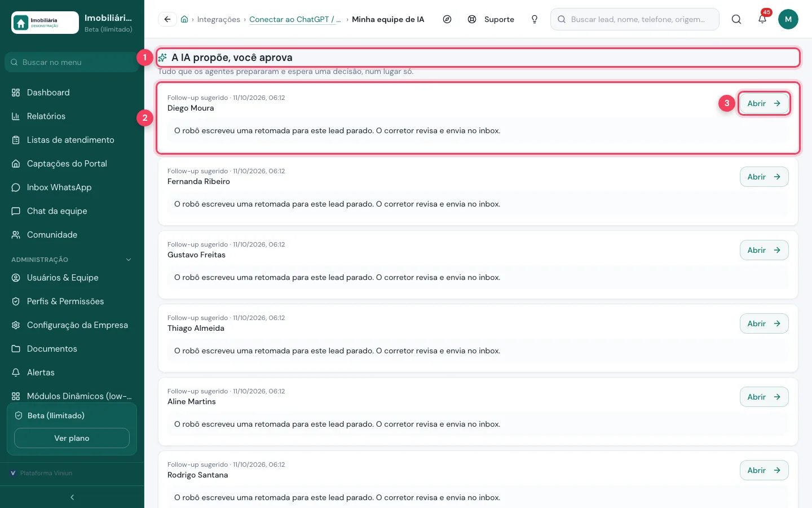Open Chat da equipe
Screen dimensions: 812x508
(72, 211)
